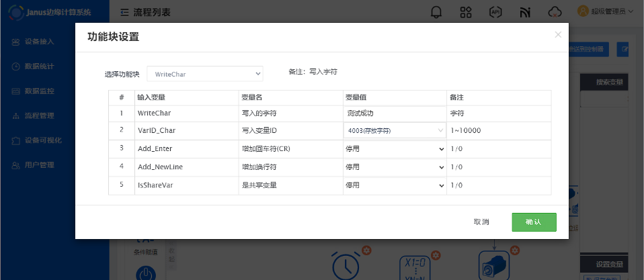Open the 选择功能块 WriteChar dropdown
This screenshot has height=280, width=644.
tap(205, 74)
